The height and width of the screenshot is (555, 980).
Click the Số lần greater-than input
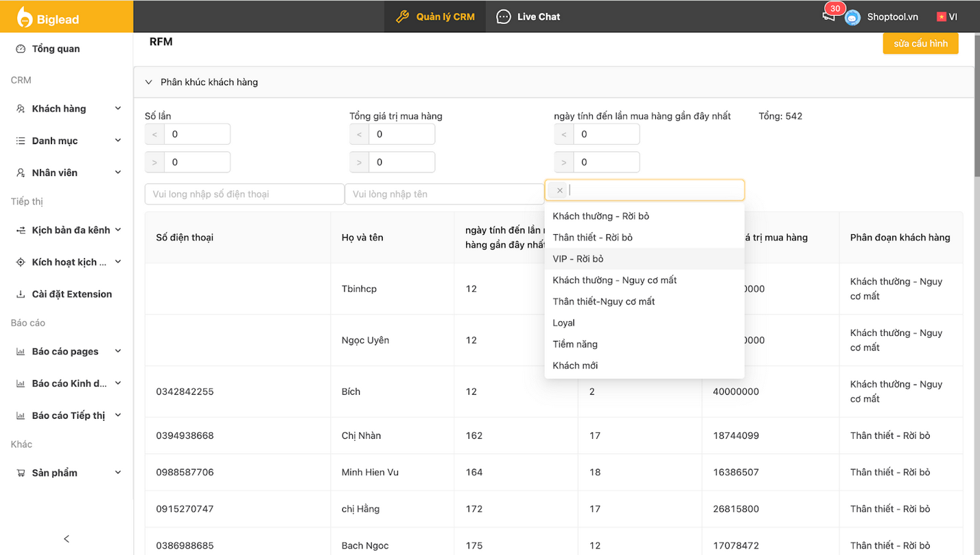click(x=196, y=162)
